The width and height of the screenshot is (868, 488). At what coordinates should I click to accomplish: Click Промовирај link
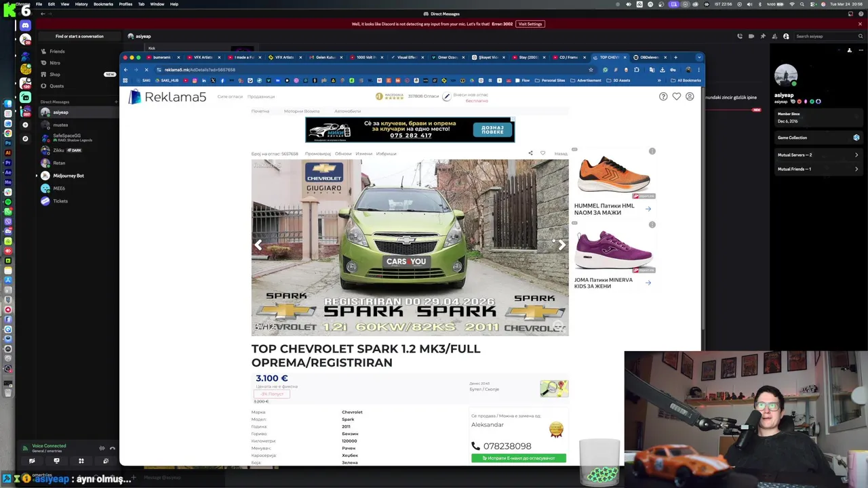[x=318, y=154]
